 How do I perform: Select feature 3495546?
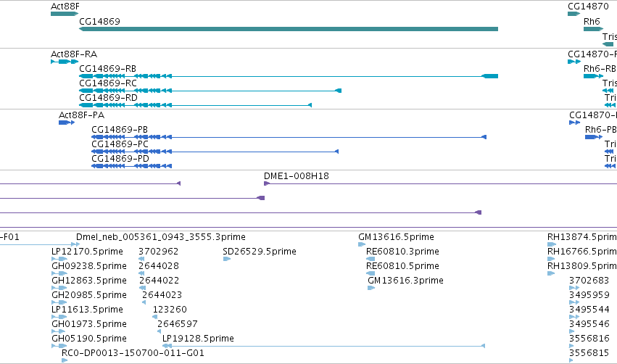click(x=589, y=324)
